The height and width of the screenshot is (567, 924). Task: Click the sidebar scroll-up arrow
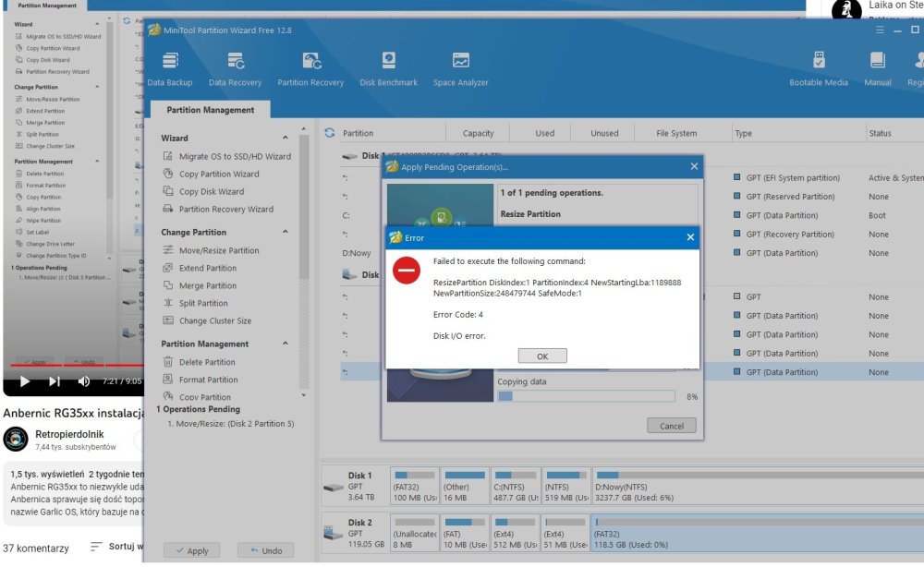pyautogui.click(x=303, y=129)
